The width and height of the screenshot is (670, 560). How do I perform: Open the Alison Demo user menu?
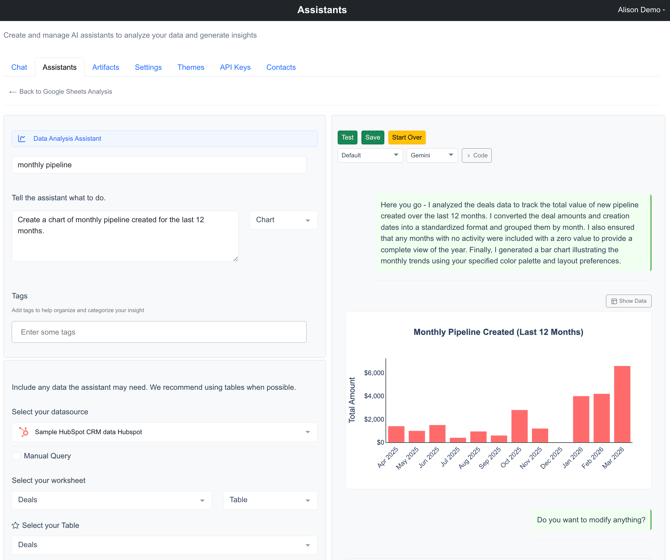(641, 10)
